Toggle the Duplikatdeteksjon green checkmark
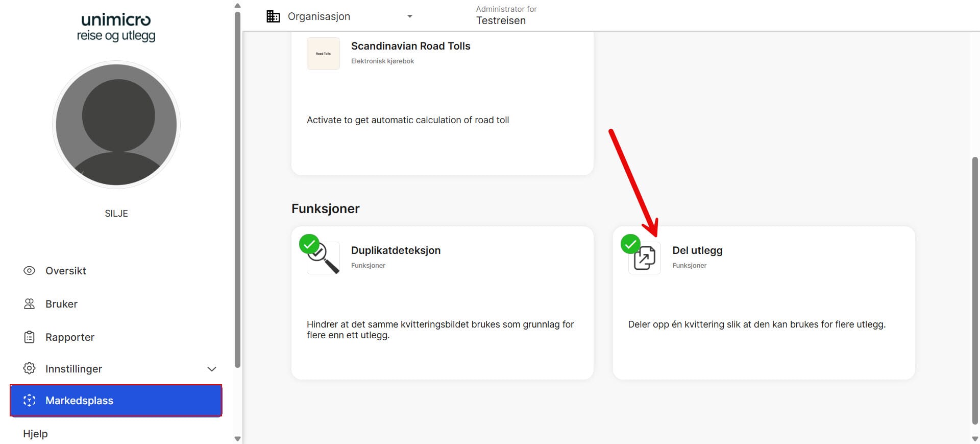This screenshot has width=980, height=444. click(309, 244)
